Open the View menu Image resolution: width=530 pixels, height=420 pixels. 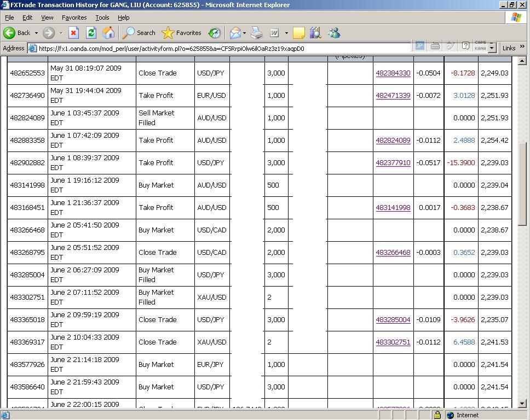(47, 17)
